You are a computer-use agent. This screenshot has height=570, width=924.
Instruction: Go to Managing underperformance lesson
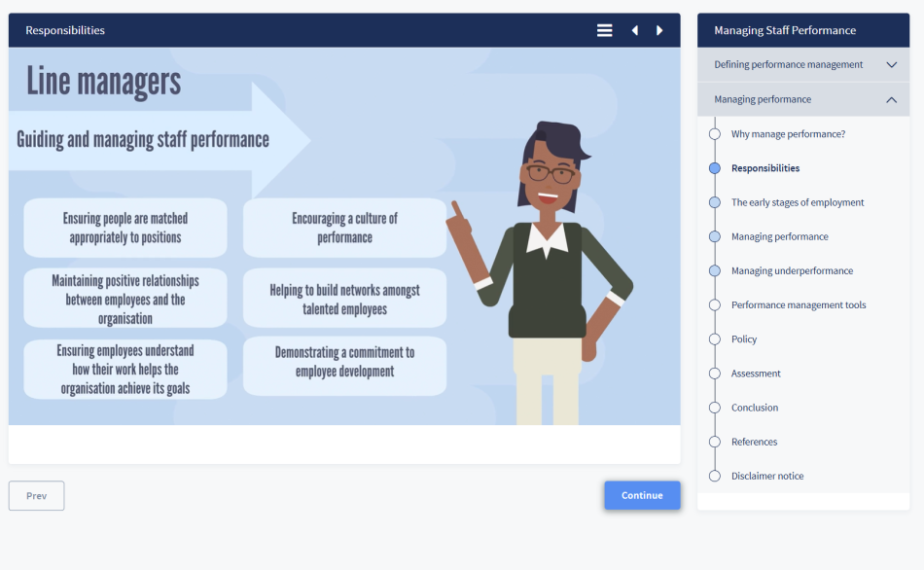tap(792, 270)
